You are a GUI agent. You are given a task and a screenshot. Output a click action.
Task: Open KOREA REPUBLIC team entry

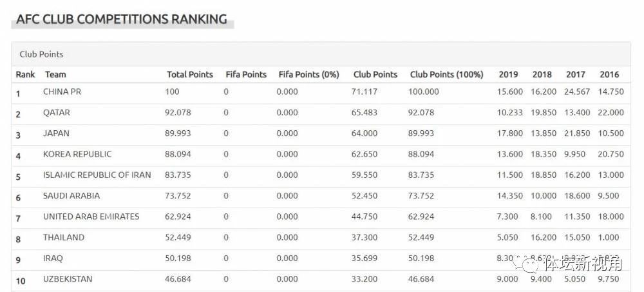coord(77,154)
